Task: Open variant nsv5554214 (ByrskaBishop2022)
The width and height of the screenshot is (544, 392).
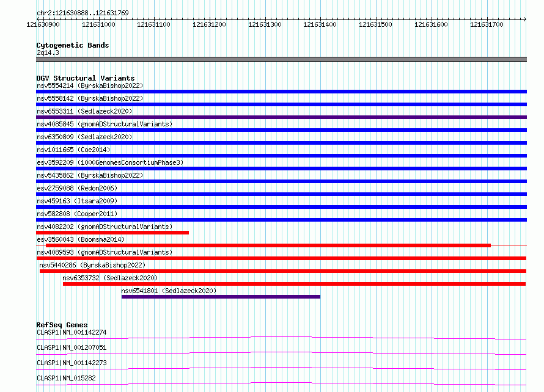Action: point(90,85)
